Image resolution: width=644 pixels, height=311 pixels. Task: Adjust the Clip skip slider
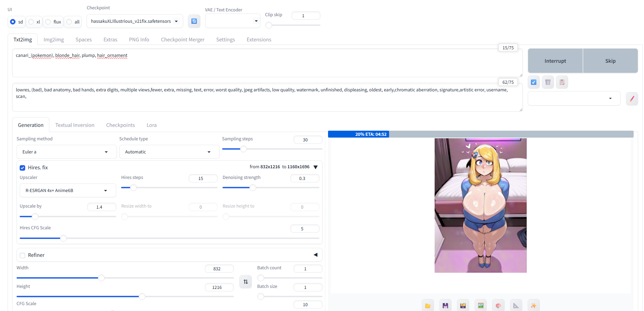[293, 25]
